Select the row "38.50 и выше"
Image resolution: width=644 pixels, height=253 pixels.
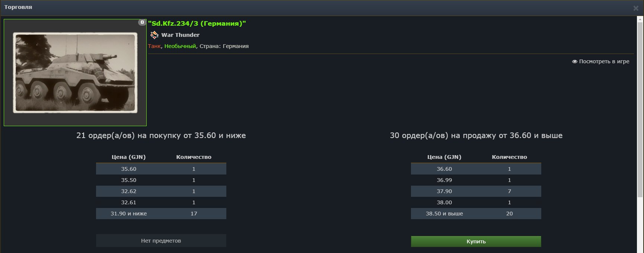click(x=476, y=214)
